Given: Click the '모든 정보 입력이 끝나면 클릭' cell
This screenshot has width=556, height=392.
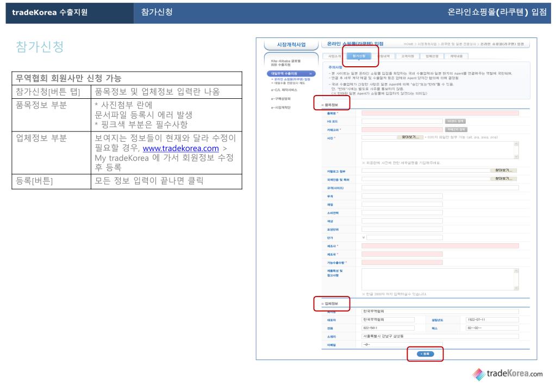Looking at the screenshot, I should [166, 181].
